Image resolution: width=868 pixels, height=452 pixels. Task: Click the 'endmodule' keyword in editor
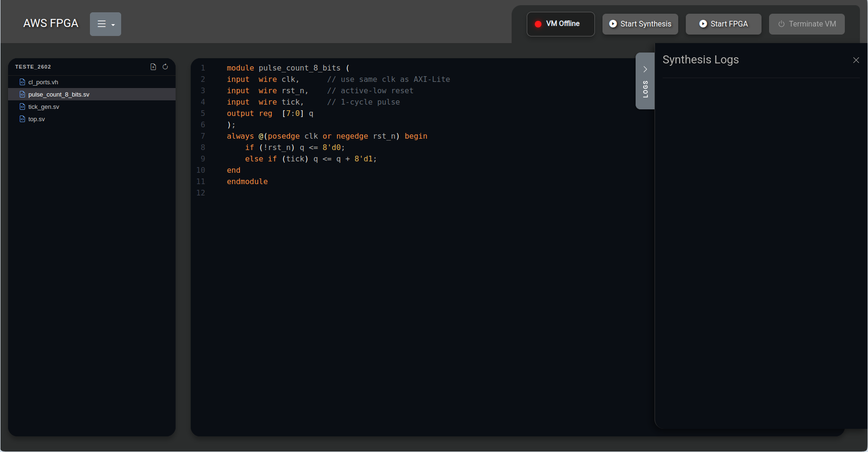pyautogui.click(x=247, y=182)
